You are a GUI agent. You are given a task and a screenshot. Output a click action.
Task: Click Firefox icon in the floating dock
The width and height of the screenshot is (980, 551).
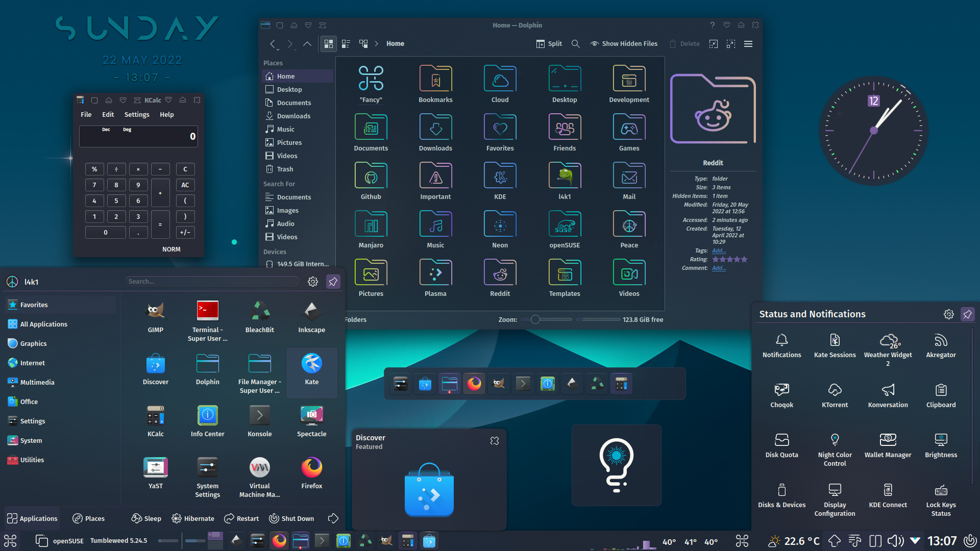[x=474, y=384]
